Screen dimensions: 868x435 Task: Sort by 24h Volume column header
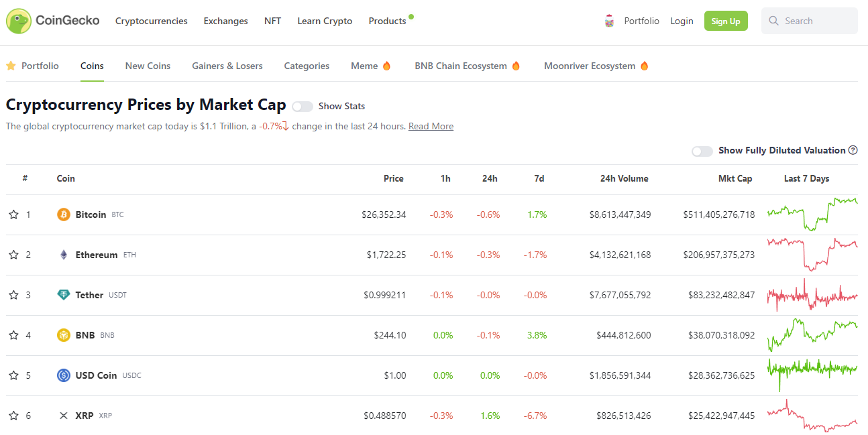click(x=625, y=178)
